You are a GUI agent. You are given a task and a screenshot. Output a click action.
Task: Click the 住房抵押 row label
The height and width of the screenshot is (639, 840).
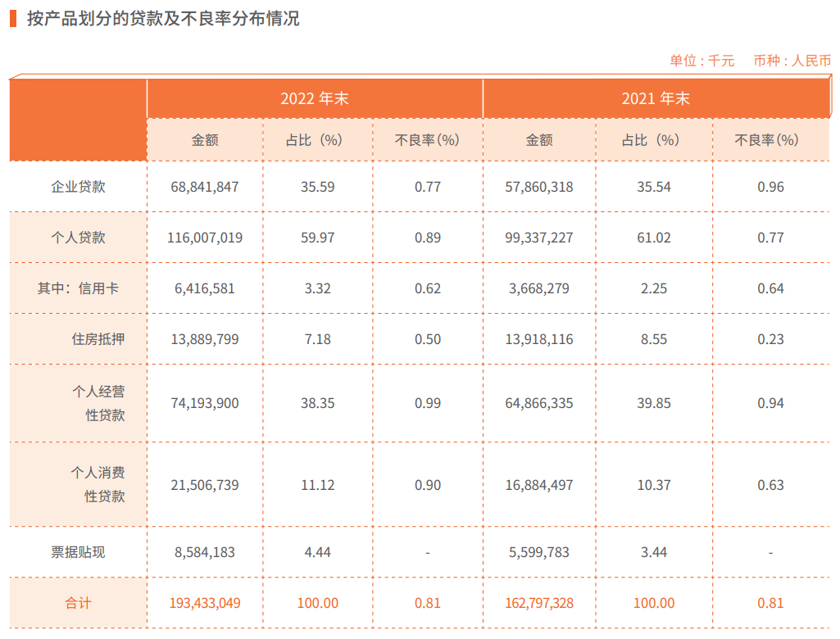point(98,340)
